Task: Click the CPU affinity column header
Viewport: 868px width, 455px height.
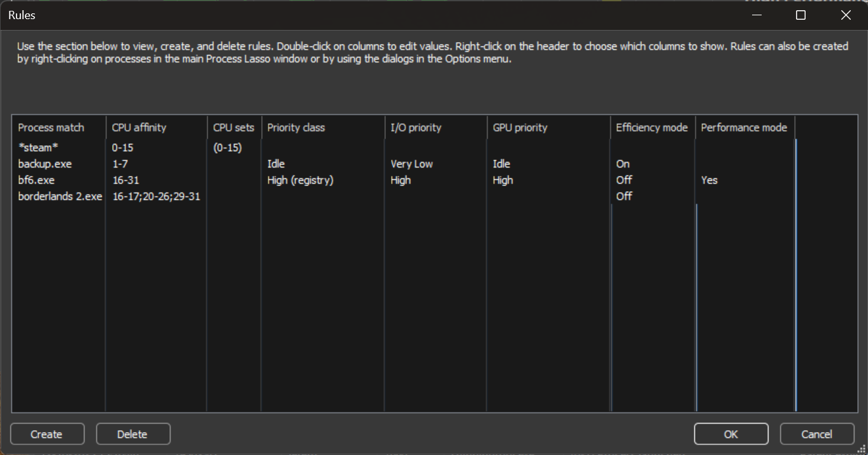Action: 139,127
